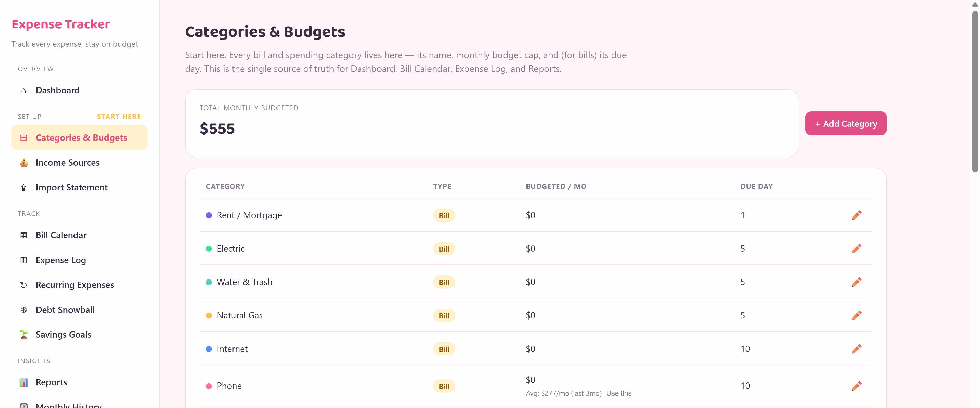The image size is (980, 408).
Task: Click the green dot beside Electric
Action: pyautogui.click(x=209, y=249)
